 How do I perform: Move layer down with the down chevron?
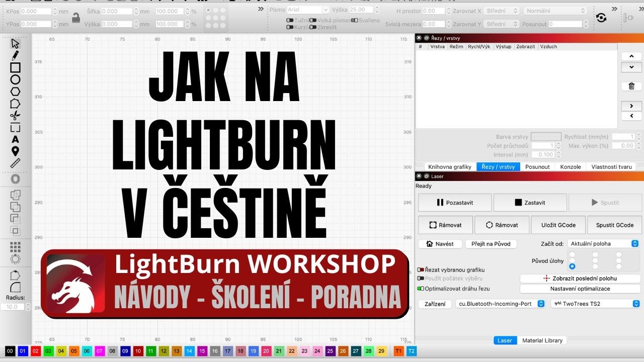click(x=631, y=66)
